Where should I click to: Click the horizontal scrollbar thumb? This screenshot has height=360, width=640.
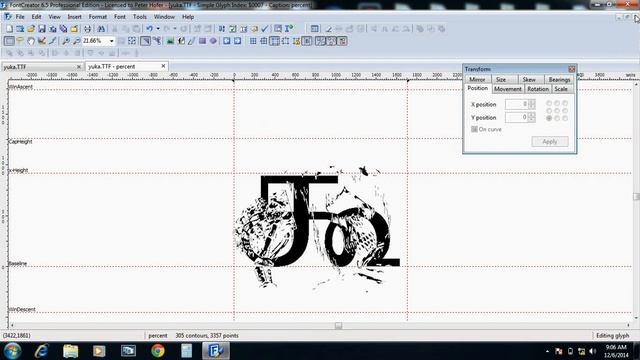[x=338, y=326]
